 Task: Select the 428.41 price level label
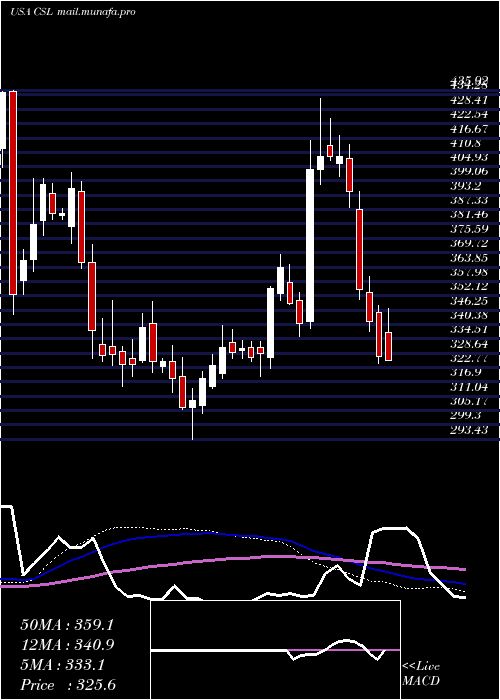468,100
